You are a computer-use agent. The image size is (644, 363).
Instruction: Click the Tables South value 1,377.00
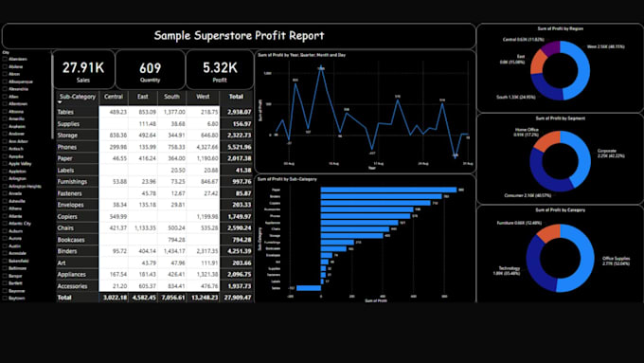click(174, 112)
